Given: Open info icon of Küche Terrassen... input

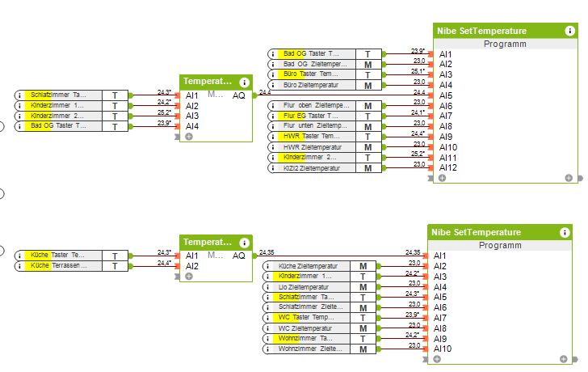Looking at the screenshot, I should pyautogui.click(x=19, y=266).
